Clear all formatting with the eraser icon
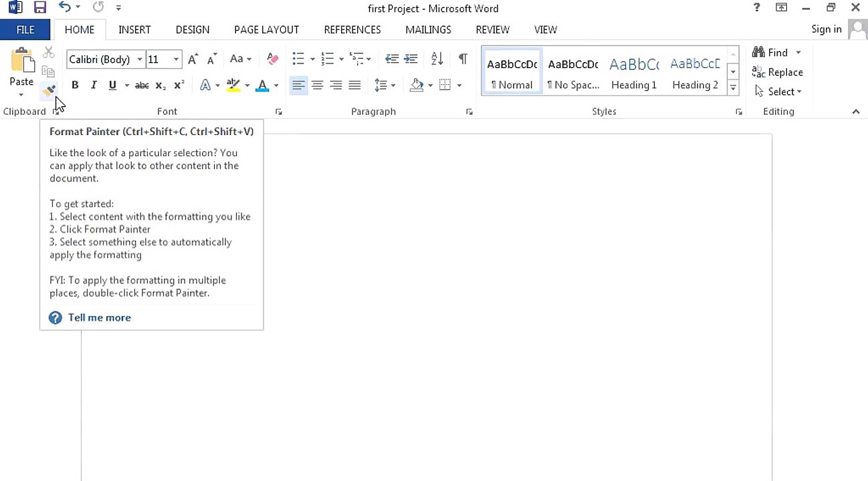 pyautogui.click(x=272, y=59)
